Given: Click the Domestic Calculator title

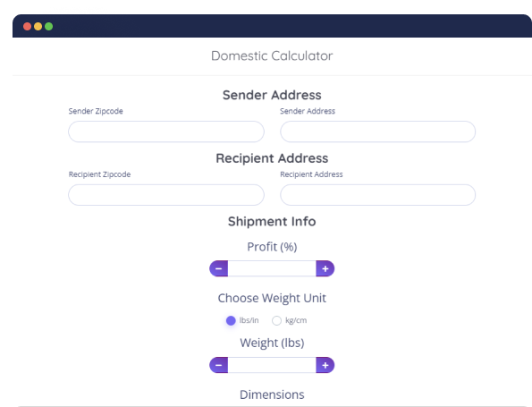Looking at the screenshot, I should [272, 55].
